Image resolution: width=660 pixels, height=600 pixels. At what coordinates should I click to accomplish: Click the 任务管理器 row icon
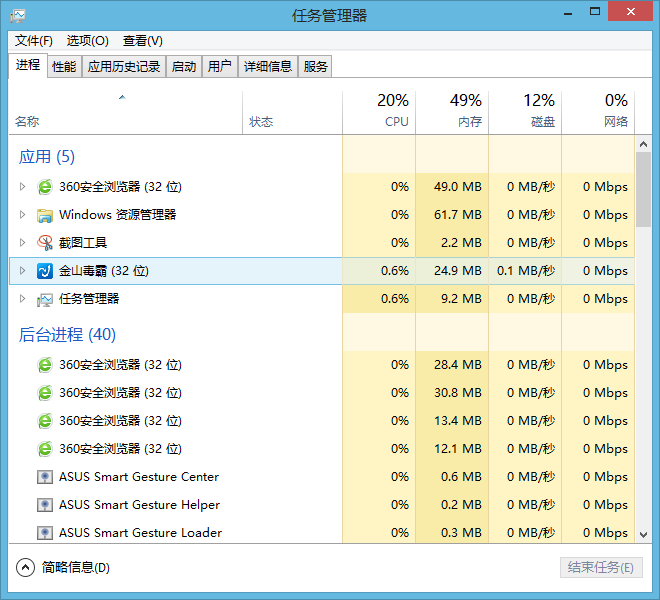pyautogui.click(x=45, y=299)
